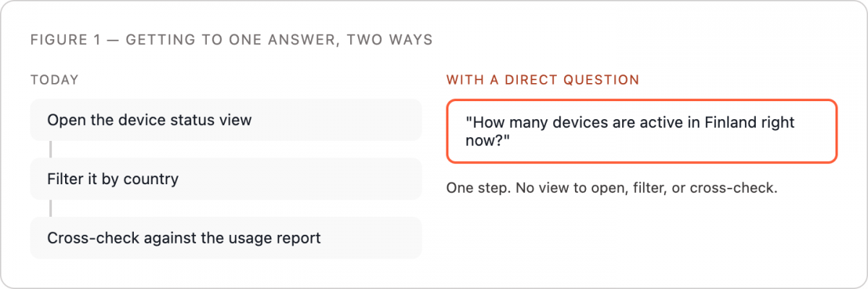Click the 'Open the device status view' step

226,120
